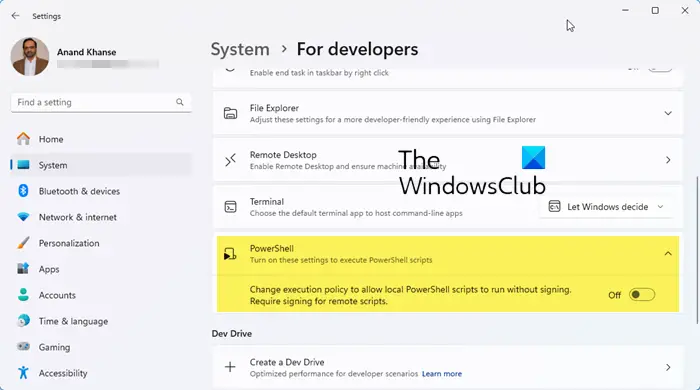Expand the File Explorer section
This screenshot has height=390, width=700.
click(668, 113)
